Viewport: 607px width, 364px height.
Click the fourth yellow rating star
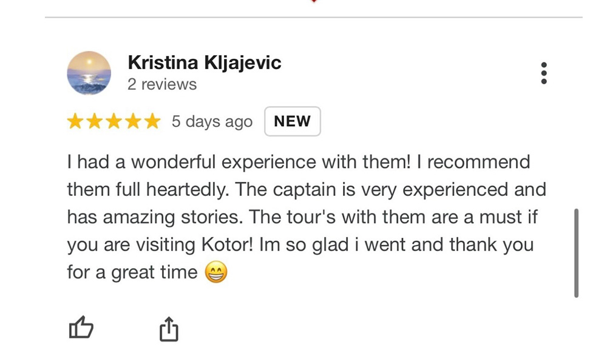pyautogui.click(x=133, y=122)
